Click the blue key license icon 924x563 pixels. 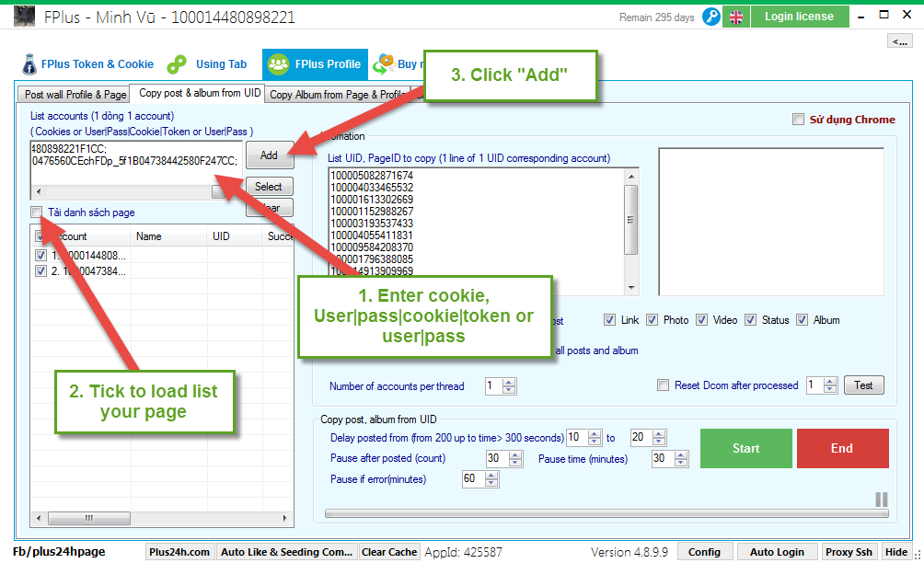pyautogui.click(x=711, y=17)
